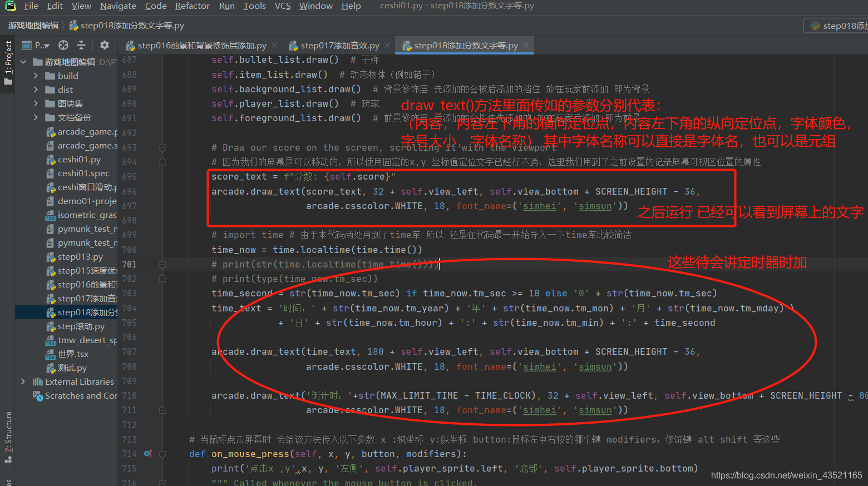
Task: Close the step017添加音效.py tab
Action: click(x=387, y=45)
